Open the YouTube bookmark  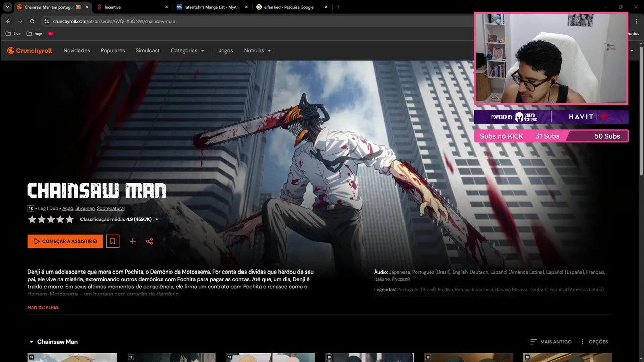click(51, 34)
